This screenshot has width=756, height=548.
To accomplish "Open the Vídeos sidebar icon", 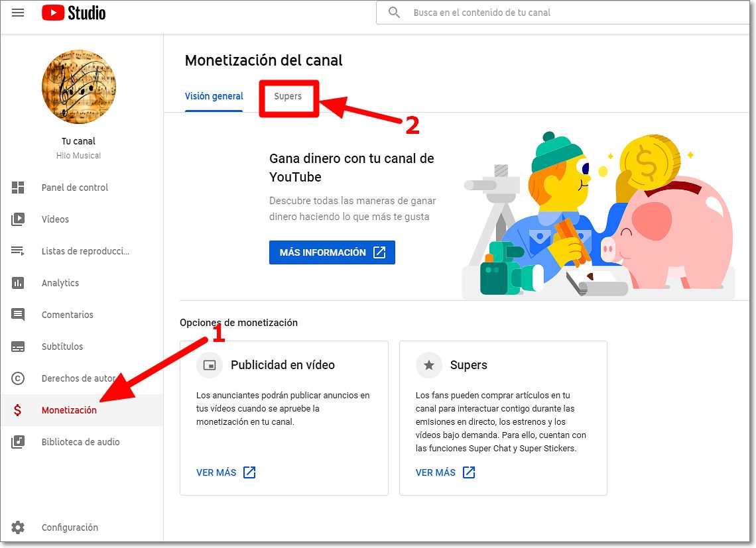I will pos(18,219).
